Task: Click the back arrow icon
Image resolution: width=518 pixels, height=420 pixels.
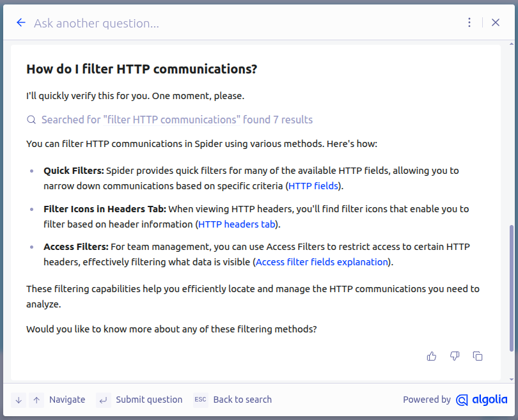Action: tap(20, 23)
